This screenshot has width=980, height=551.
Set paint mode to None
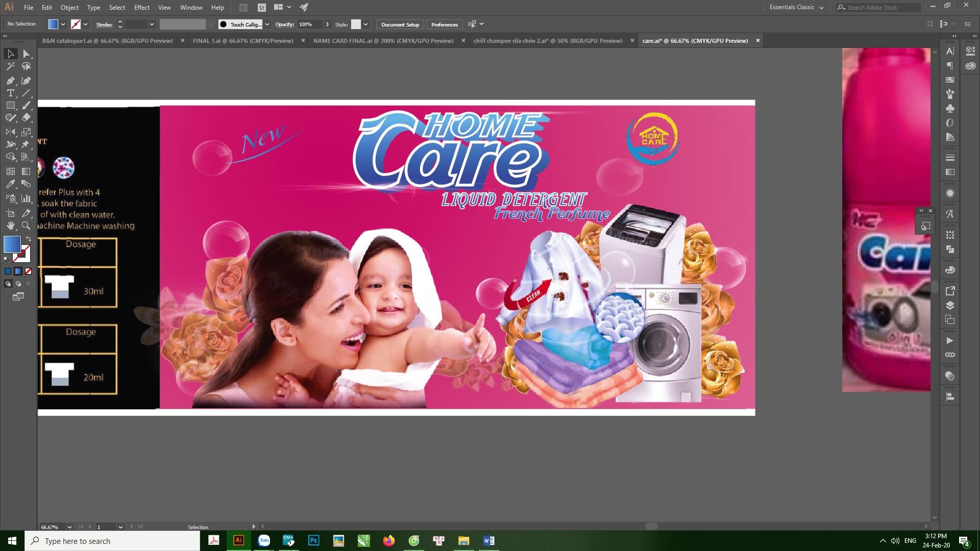click(x=28, y=271)
